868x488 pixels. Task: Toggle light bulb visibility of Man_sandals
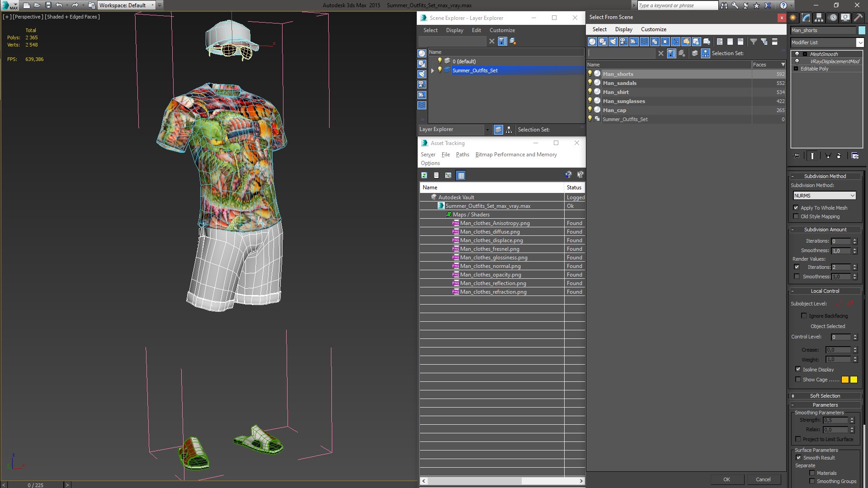coord(590,83)
